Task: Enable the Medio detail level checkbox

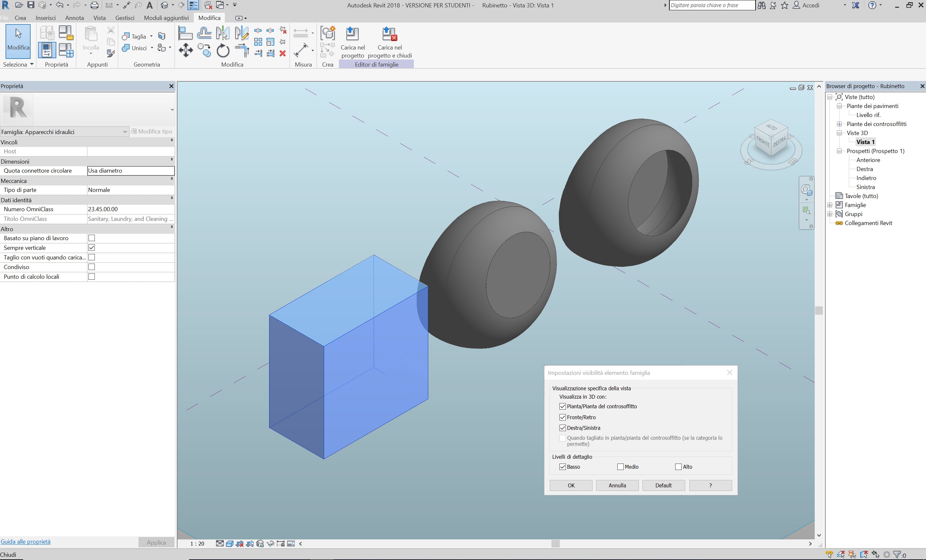Action: pos(621,467)
